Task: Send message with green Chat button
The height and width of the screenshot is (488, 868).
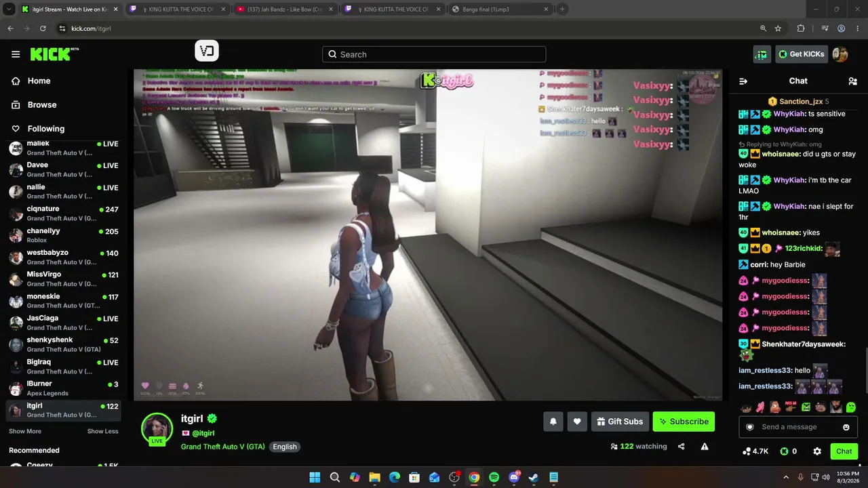Action: [844, 451]
